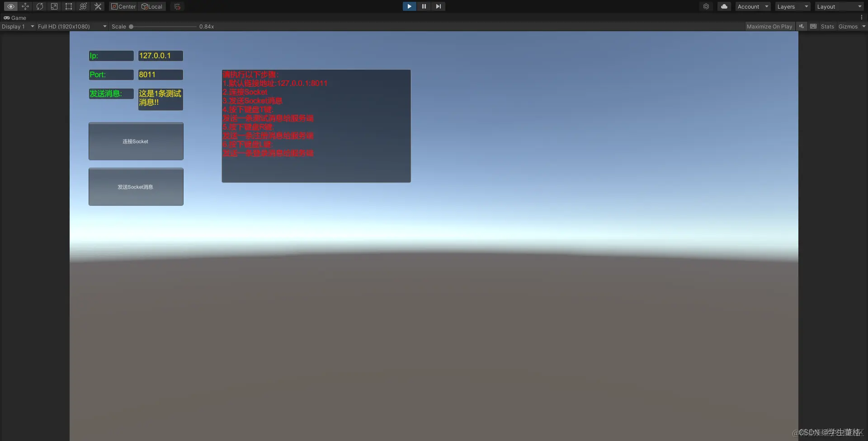
Task: Click the Port: label
Action: pyautogui.click(x=111, y=75)
